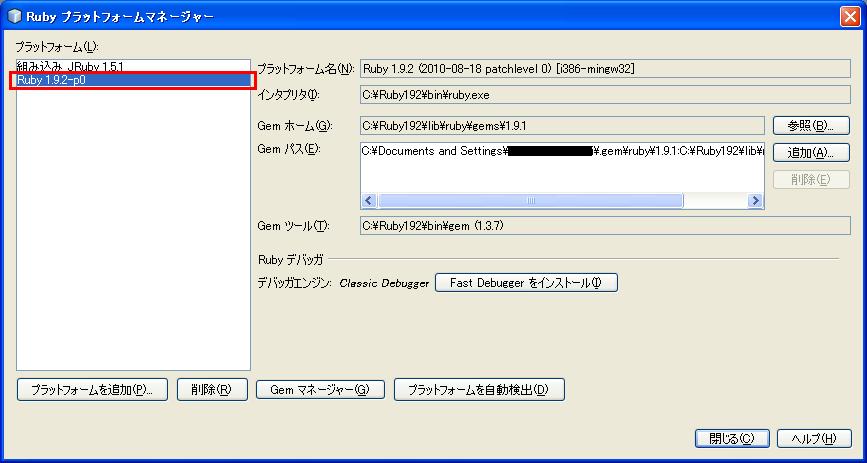This screenshot has width=867, height=463.
Task: Click プラットフォームを自動検出(D) button
Action: click(479, 389)
